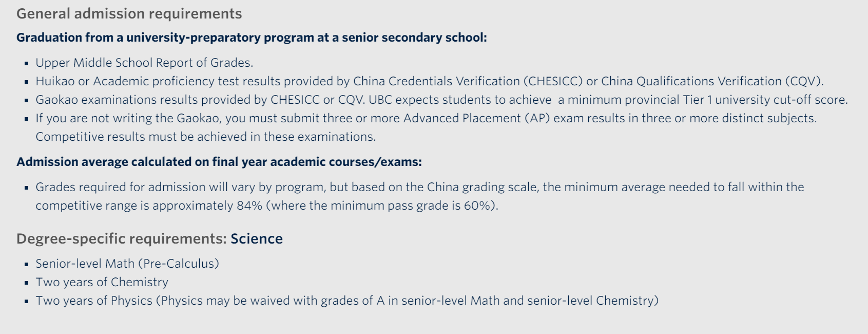Click the text 'China Qualifications Verification (CQV)'
Screen dimensions: 868x334
coord(711,81)
